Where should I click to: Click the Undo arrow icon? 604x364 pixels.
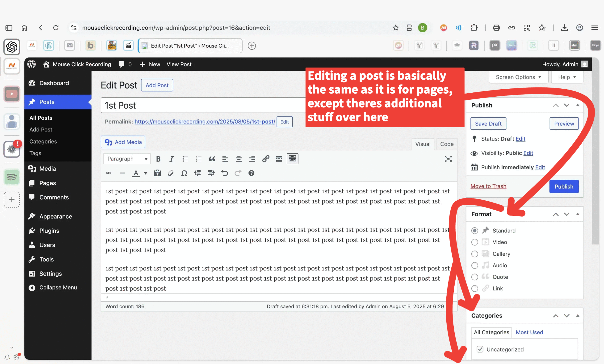pyautogui.click(x=224, y=173)
